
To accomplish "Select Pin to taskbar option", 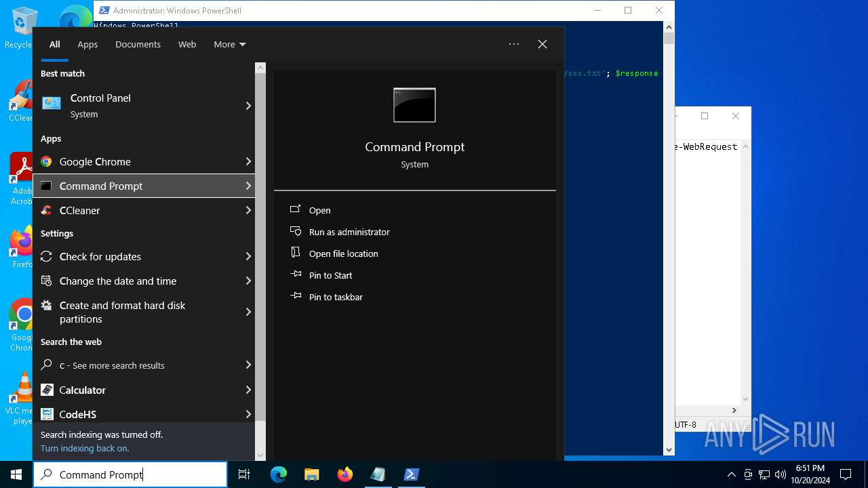I will point(336,297).
